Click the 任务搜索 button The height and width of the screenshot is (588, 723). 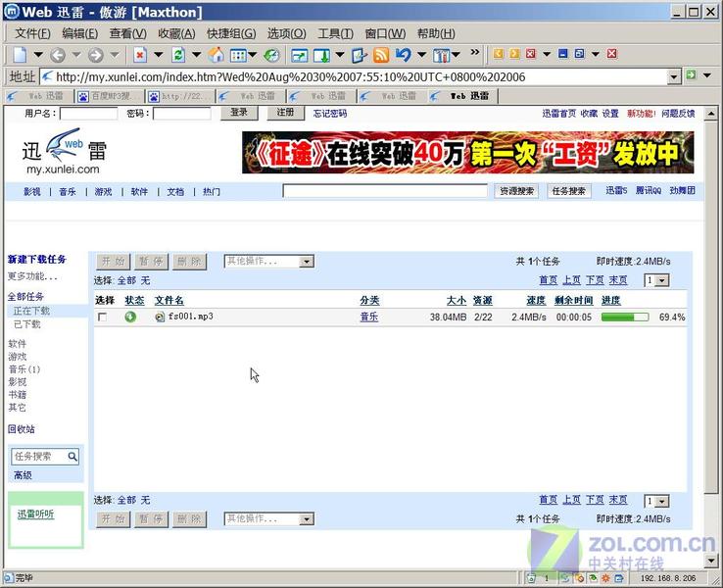click(568, 191)
